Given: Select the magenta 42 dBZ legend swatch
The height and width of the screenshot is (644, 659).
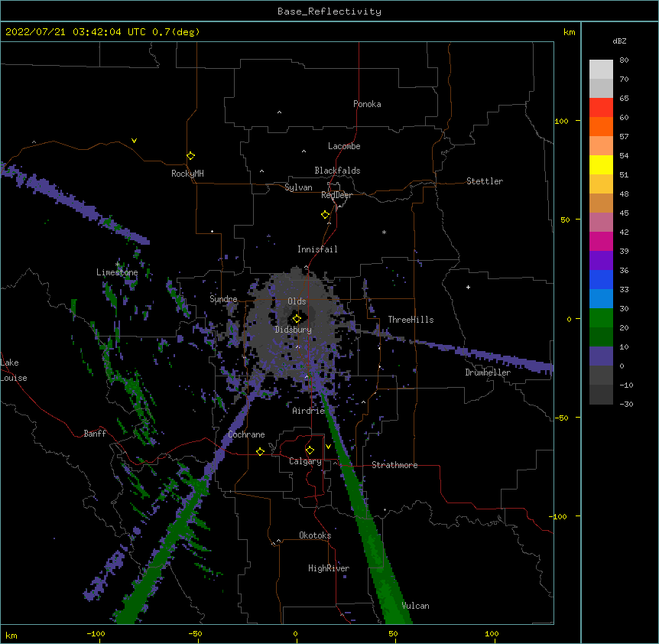Looking at the screenshot, I should click(x=601, y=241).
